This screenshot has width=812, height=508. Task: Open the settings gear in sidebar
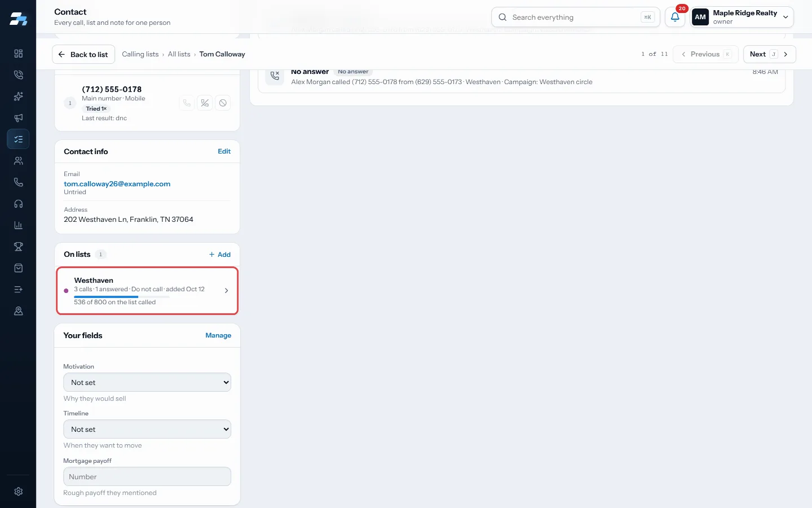[x=18, y=492]
